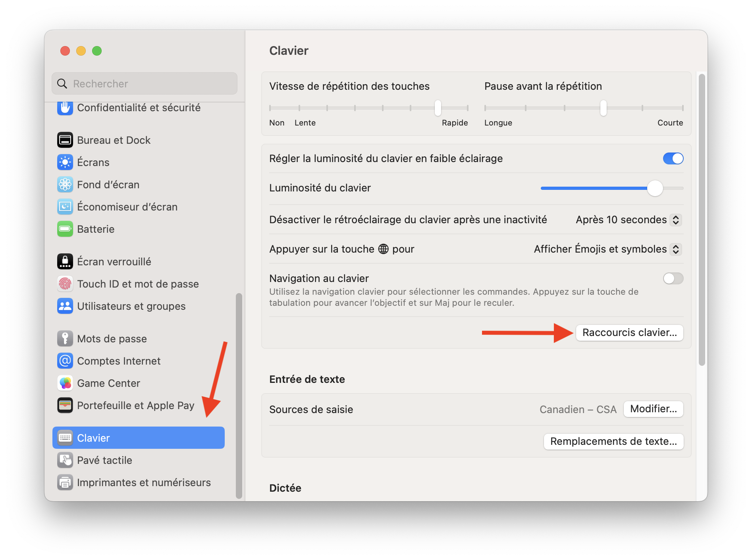Viewport: 752px width, 560px height.
Task: Click the Écrans sun icon
Action: click(65, 162)
